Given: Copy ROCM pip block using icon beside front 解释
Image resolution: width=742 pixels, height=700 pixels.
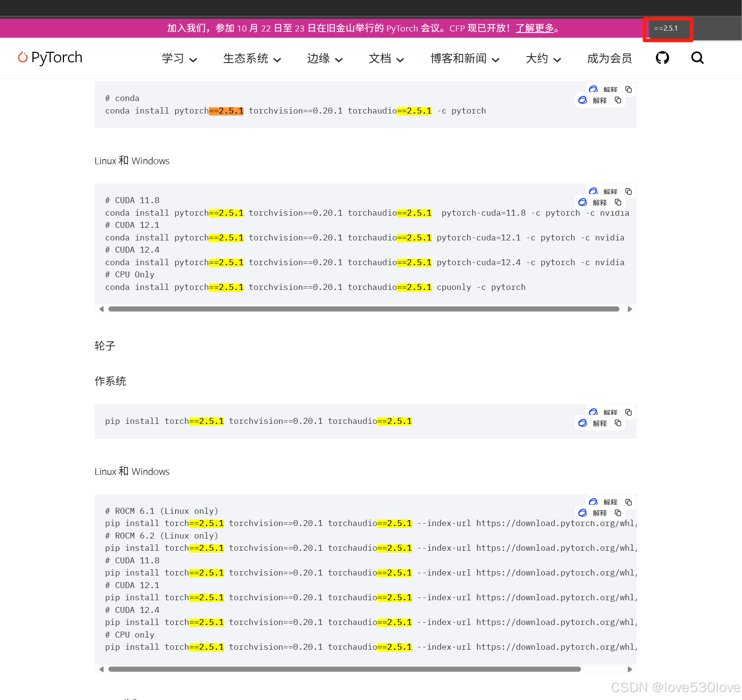Looking at the screenshot, I should coord(618,513).
